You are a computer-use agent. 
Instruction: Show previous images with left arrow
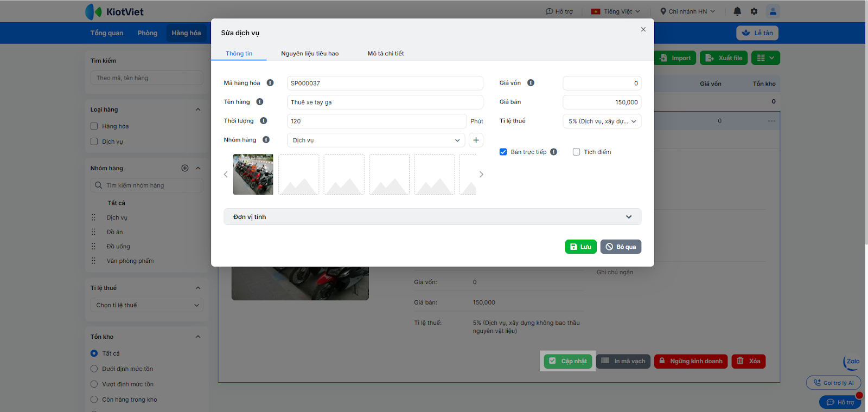pyautogui.click(x=226, y=175)
